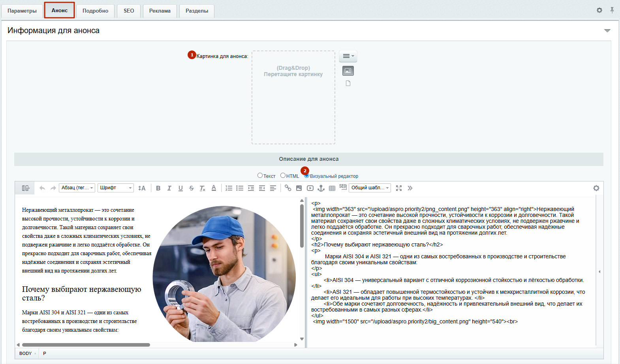The height and width of the screenshot is (364, 620).
Task: Open the SEO tab
Action: (129, 11)
